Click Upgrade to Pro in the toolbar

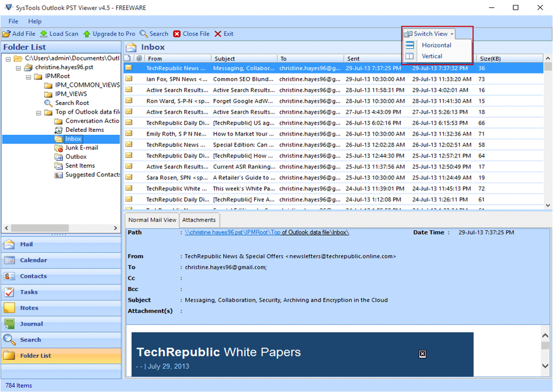[x=109, y=34]
